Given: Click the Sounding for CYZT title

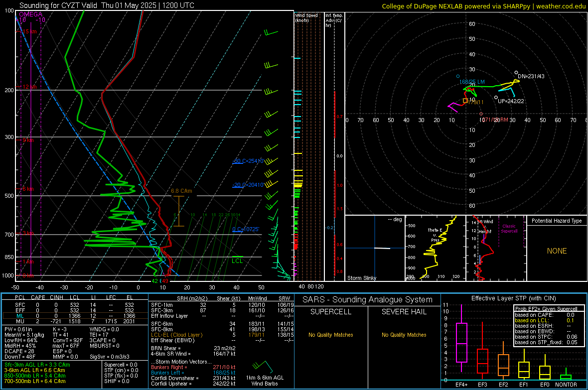Looking at the screenshot, I should [x=107, y=5].
